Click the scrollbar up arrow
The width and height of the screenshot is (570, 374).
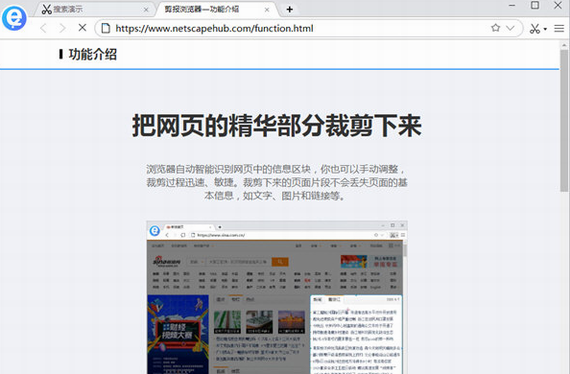click(564, 45)
